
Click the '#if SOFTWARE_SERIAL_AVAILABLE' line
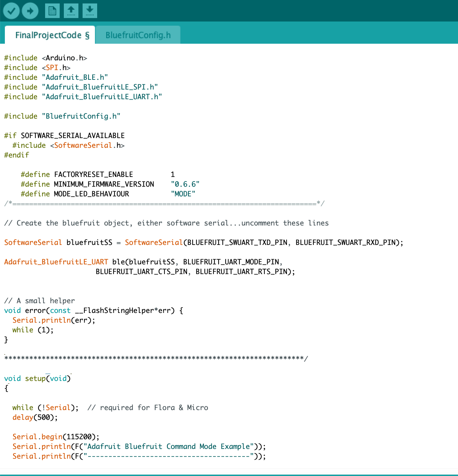(x=65, y=136)
